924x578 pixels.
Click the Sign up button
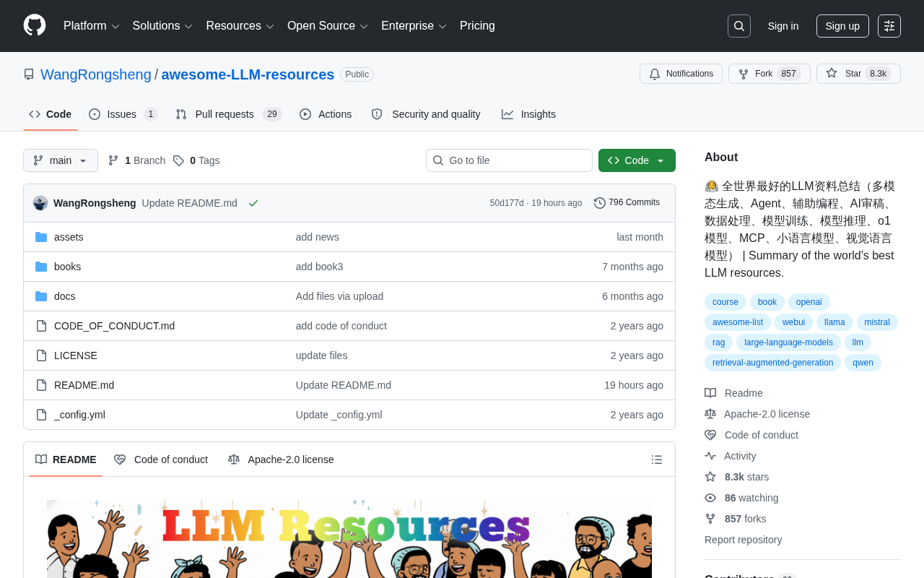(x=842, y=26)
